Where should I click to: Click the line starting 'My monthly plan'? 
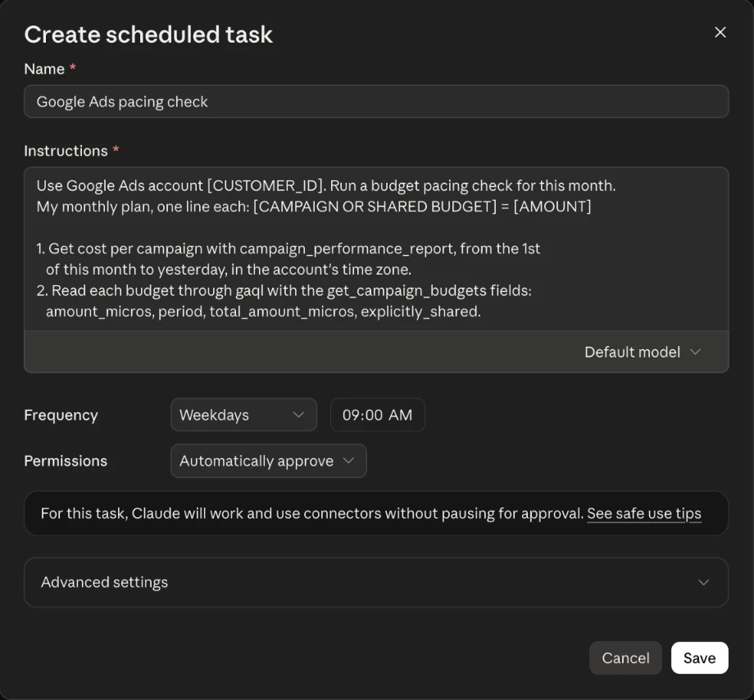314,207
